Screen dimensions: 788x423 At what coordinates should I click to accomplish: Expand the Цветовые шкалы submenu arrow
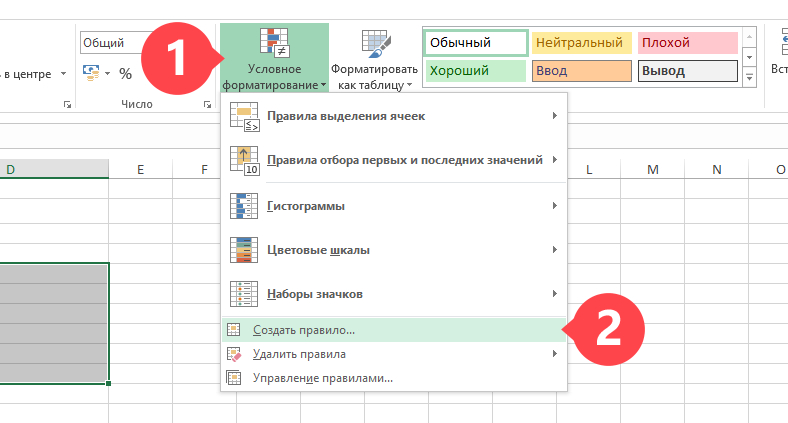[x=554, y=249]
